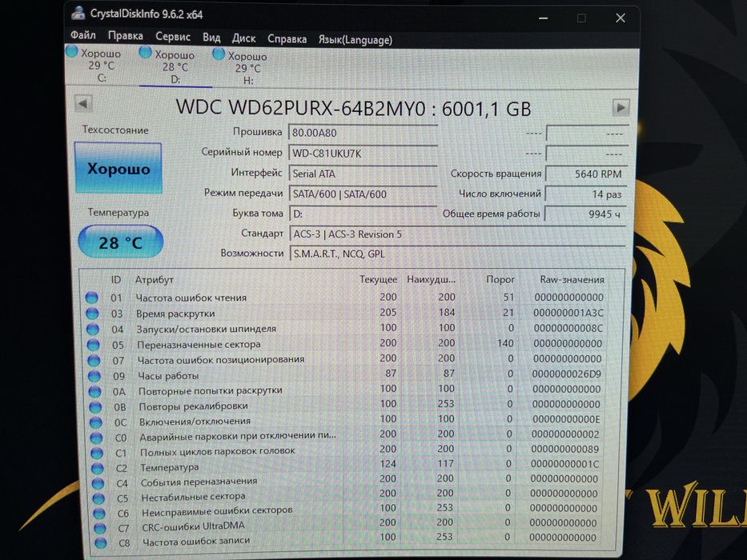The width and height of the screenshot is (747, 560).
Task: Click status dot for attribute C4
Action: point(98,483)
